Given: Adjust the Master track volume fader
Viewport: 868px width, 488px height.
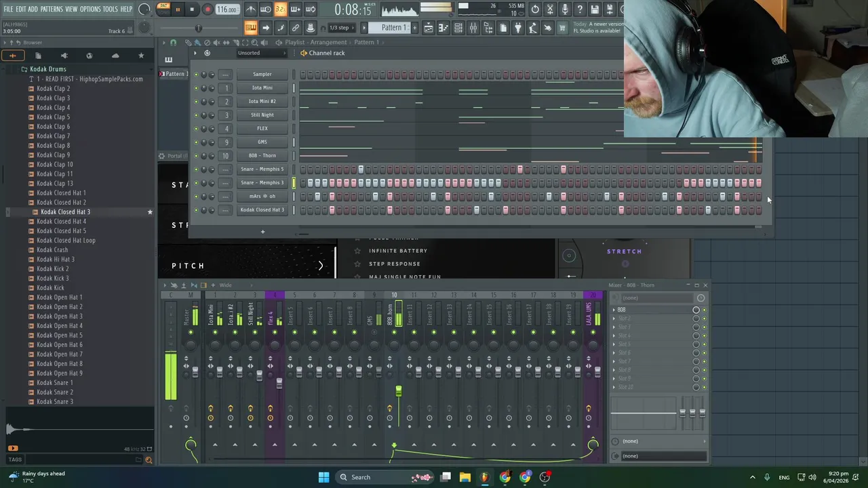Looking at the screenshot, I should (195, 373).
